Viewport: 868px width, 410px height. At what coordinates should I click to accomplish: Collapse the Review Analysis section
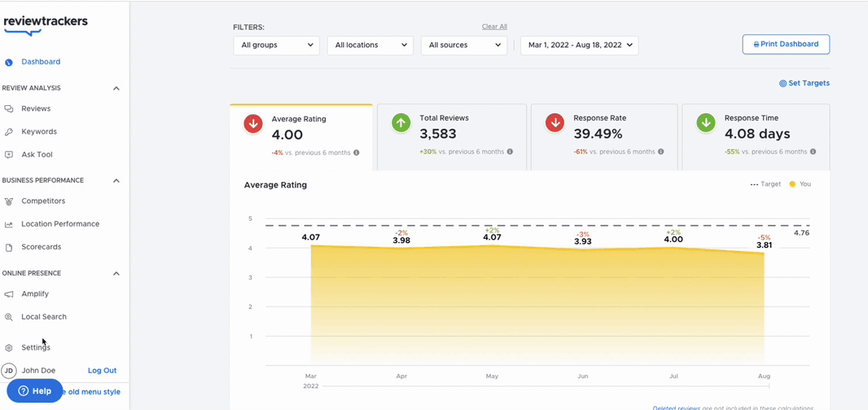116,88
